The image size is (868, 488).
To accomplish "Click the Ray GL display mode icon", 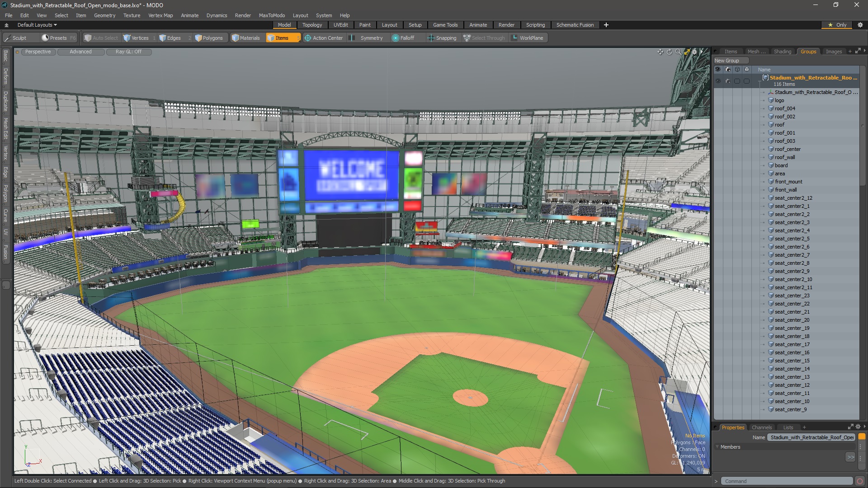I will tap(128, 51).
